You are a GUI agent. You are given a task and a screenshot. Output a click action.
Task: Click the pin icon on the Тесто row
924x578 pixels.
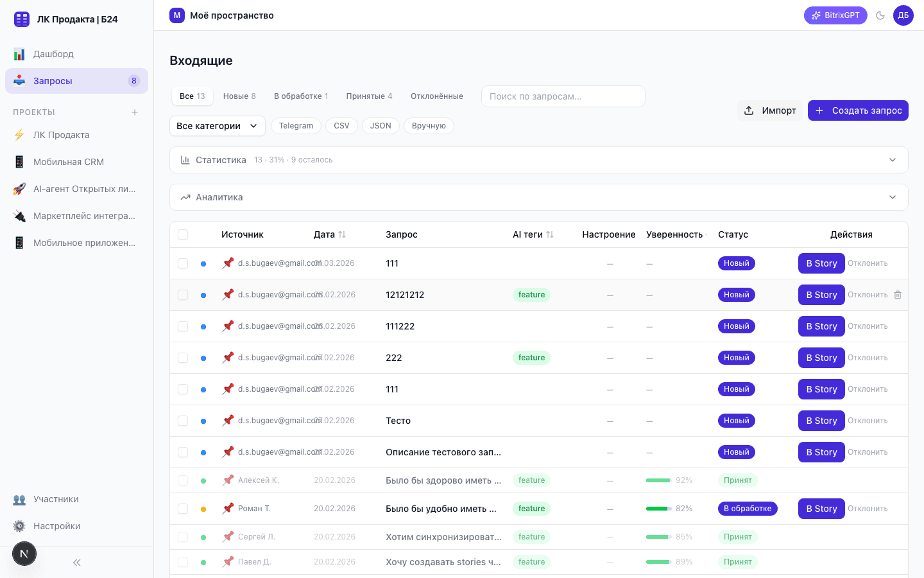[x=228, y=421]
